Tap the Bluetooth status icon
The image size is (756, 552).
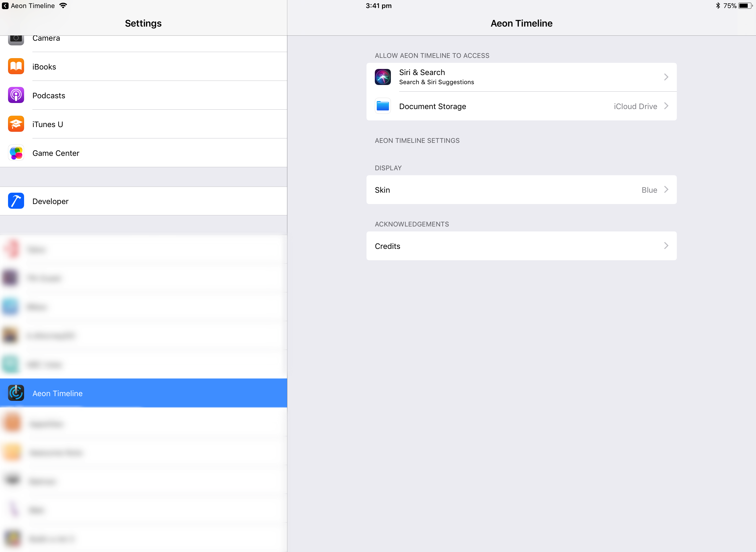pyautogui.click(x=718, y=6)
